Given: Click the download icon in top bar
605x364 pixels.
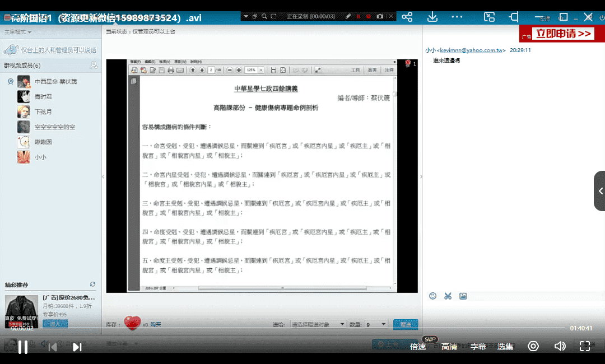Looking at the screenshot, I should pyautogui.click(x=432, y=17).
